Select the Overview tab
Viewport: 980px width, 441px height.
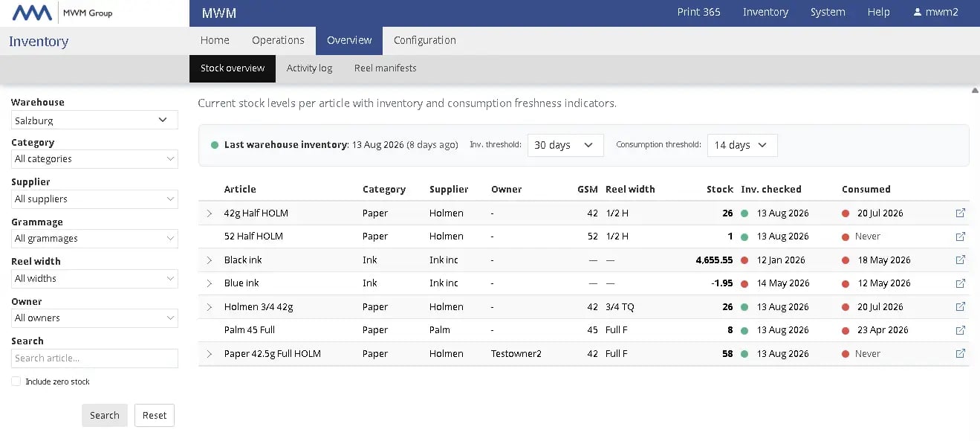click(x=349, y=40)
